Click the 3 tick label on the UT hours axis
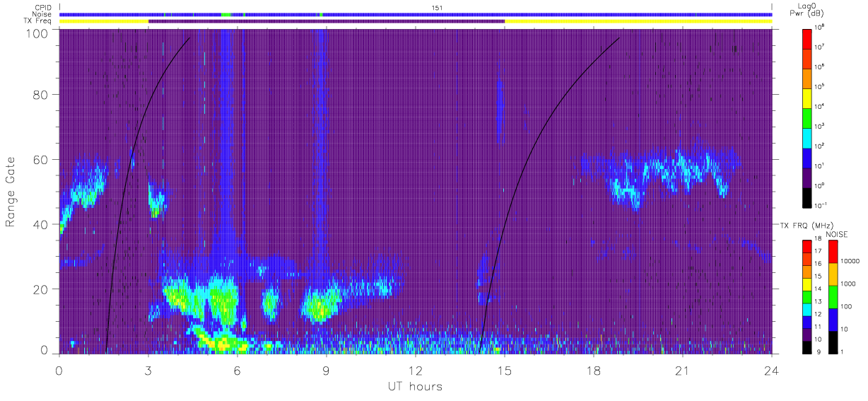Screen dimensions: 868x401 coord(148,371)
